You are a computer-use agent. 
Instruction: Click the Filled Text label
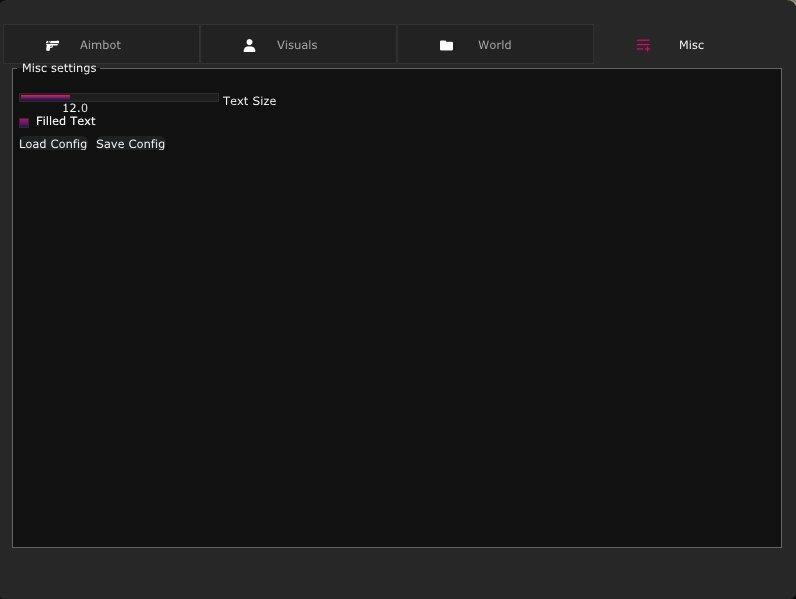[x=65, y=121]
